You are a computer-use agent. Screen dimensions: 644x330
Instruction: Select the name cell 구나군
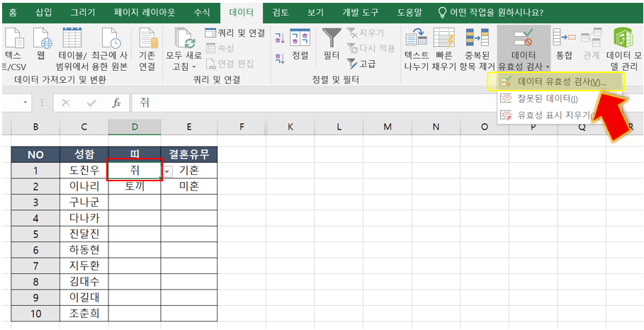[x=84, y=203]
